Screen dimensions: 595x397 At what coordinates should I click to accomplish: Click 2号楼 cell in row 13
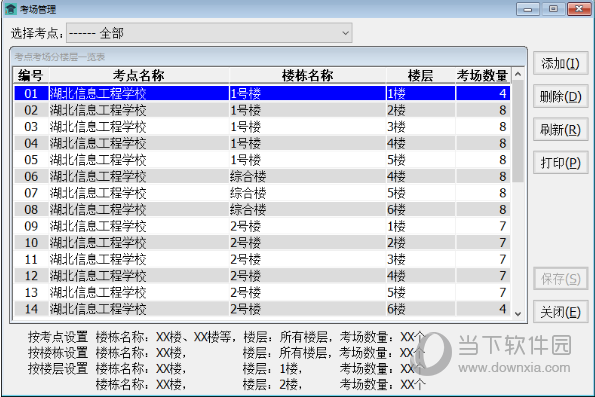pos(307,293)
